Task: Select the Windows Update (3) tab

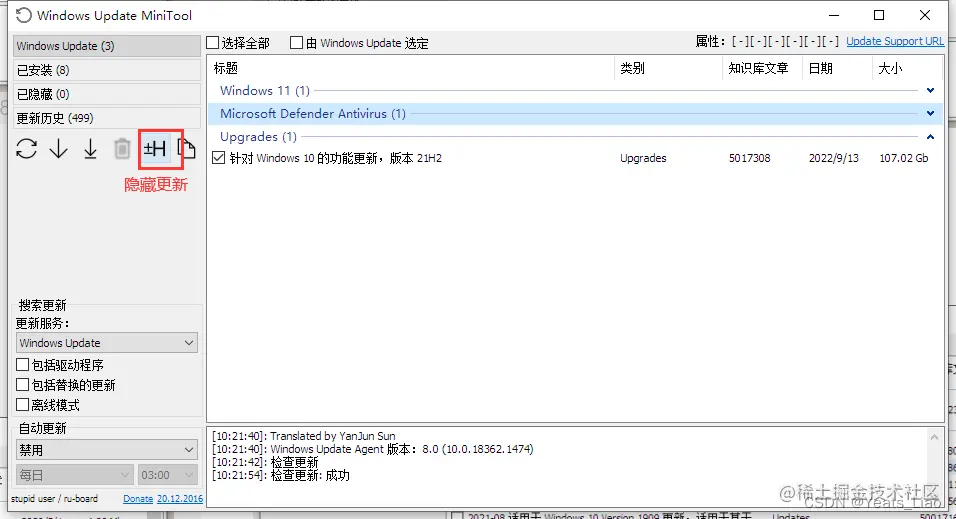Action: pyautogui.click(x=107, y=46)
